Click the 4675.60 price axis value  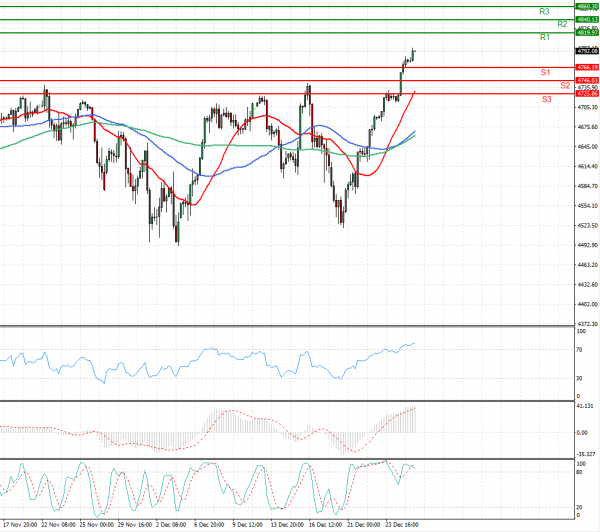[587, 127]
